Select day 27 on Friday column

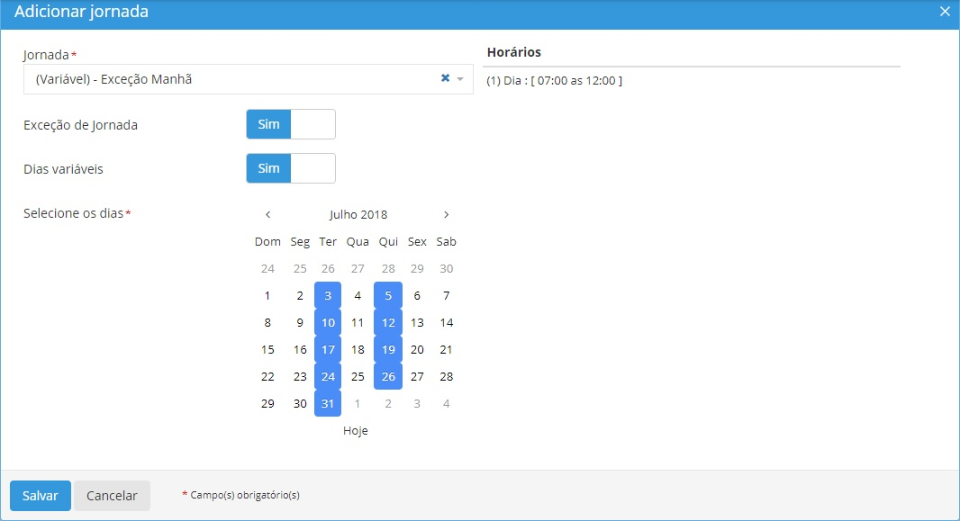417,377
